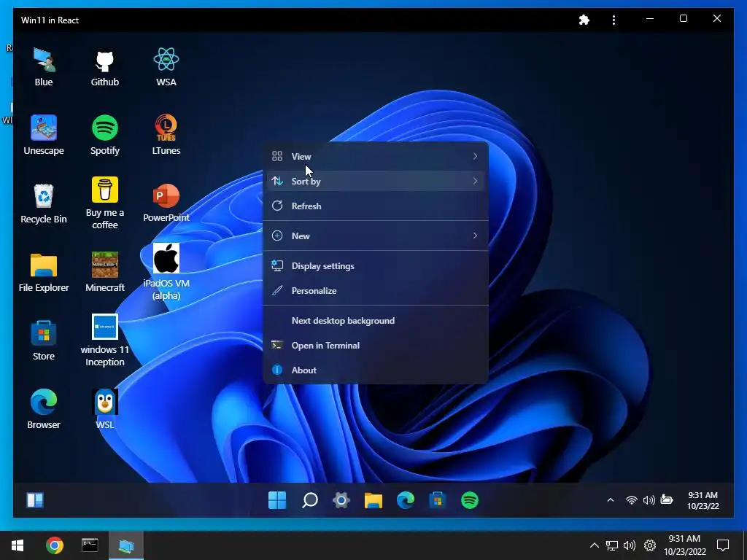Open File Explorer folder in Win11 taskbar

pos(373,500)
